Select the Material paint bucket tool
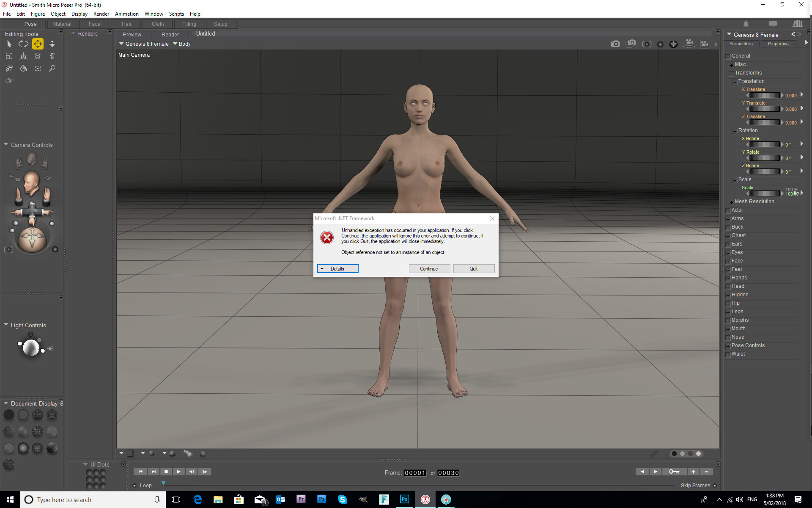The height and width of the screenshot is (508, 812). coord(23,68)
